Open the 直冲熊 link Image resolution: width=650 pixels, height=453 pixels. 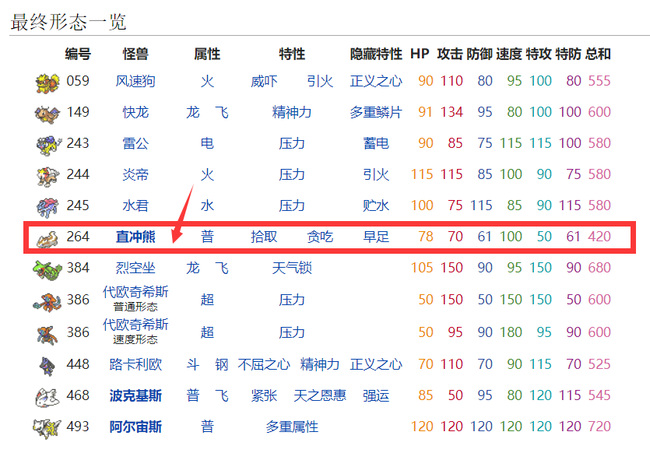[135, 236]
